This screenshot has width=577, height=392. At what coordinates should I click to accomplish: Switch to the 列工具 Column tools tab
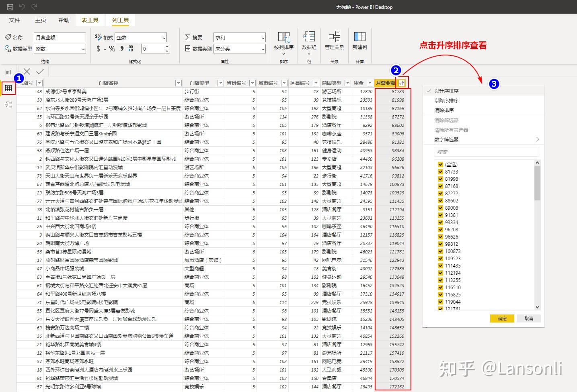click(x=121, y=20)
